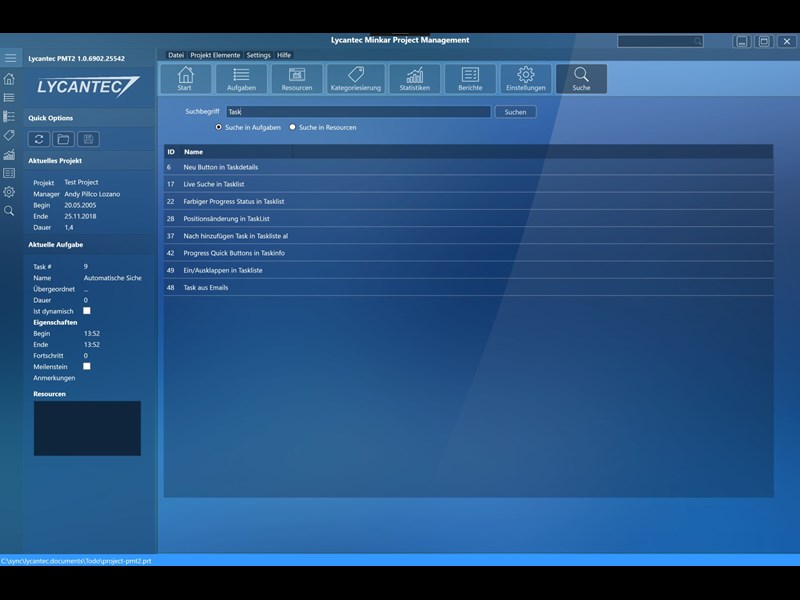Screen dimensions: 800x600
Task: Click the Ende date '25.11.2018'
Action: coord(80,216)
